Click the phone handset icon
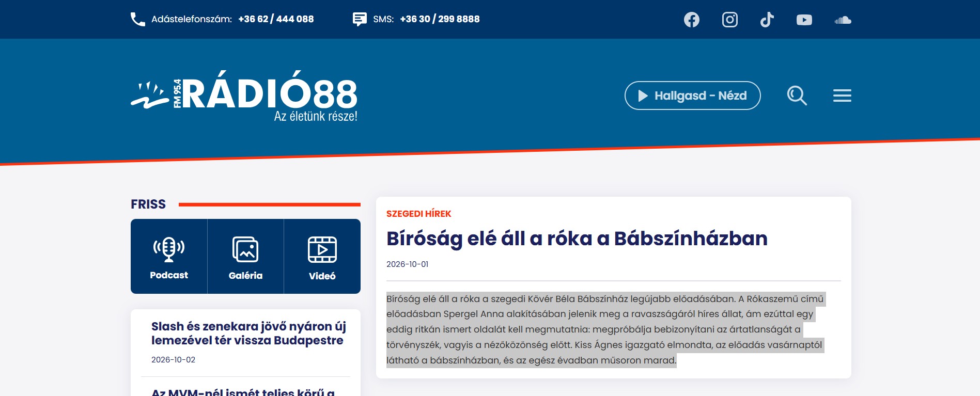 [137, 19]
